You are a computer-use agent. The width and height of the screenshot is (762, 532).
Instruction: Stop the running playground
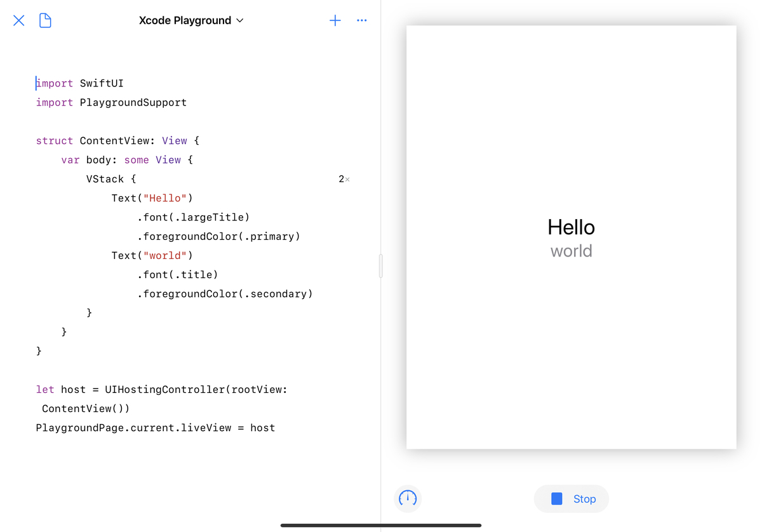(x=571, y=499)
